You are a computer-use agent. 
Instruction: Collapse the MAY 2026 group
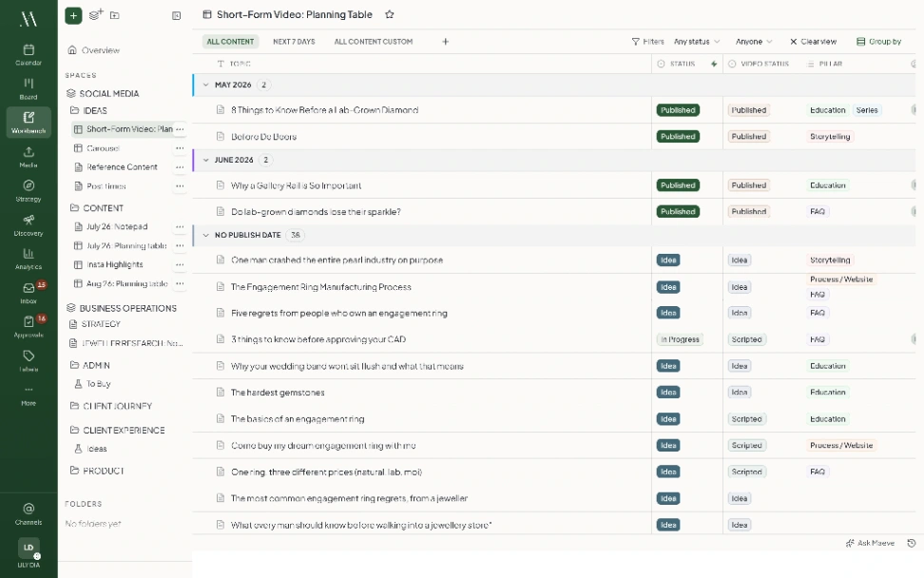pyautogui.click(x=205, y=85)
